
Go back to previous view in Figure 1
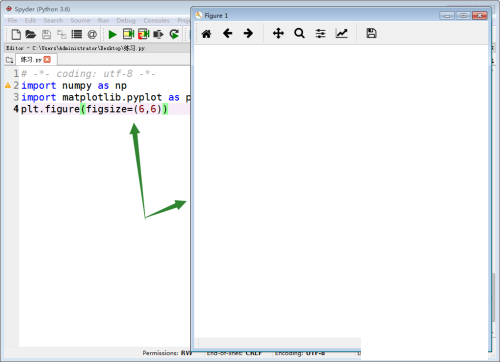click(x=228, y=33)
